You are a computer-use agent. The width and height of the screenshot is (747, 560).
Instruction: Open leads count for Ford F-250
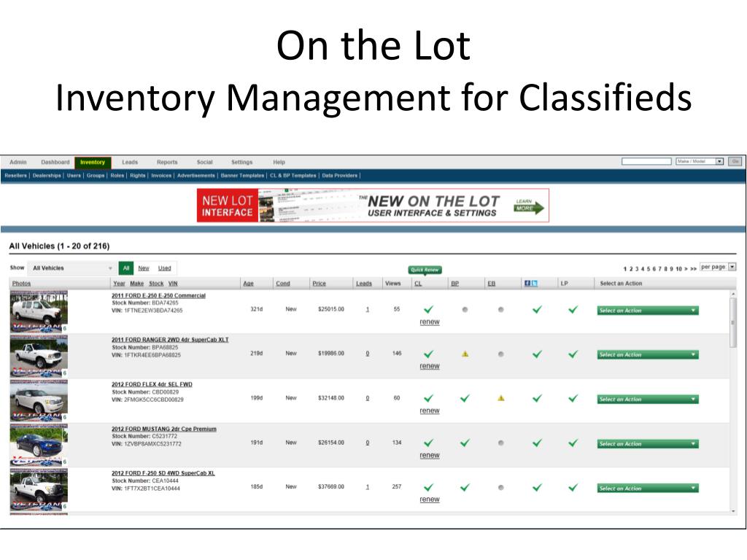(x=368, y=487)
